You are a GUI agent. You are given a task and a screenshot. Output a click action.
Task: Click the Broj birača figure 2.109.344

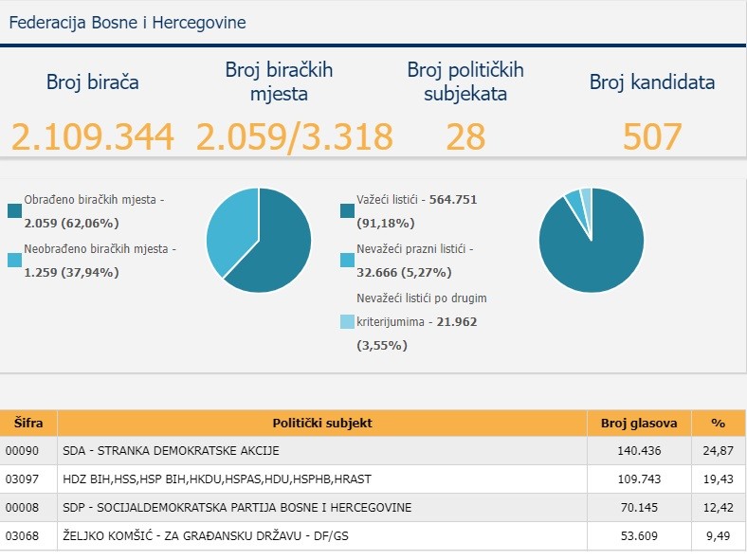point(93,137)
